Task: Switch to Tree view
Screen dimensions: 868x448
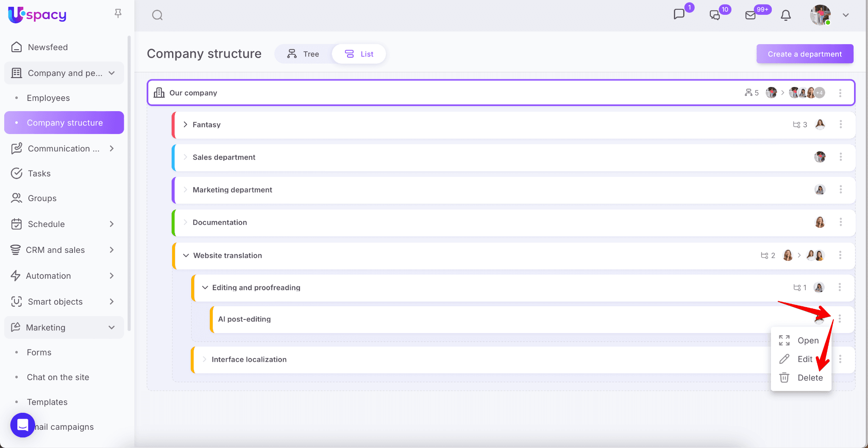Action: tap(303, 54)
